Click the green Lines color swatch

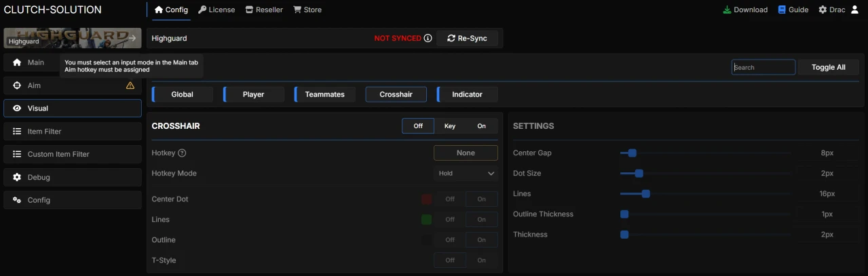click(426, 220)
